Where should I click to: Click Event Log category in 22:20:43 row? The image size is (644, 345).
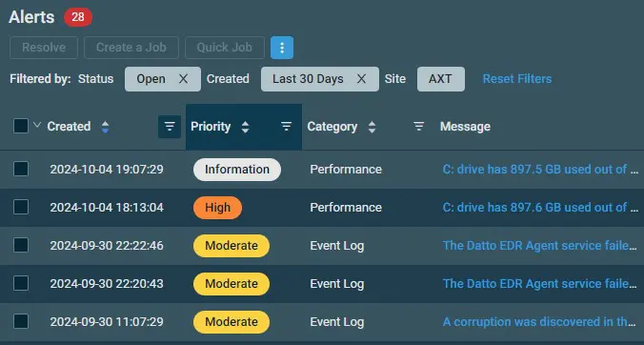click(x=337, y=284)
